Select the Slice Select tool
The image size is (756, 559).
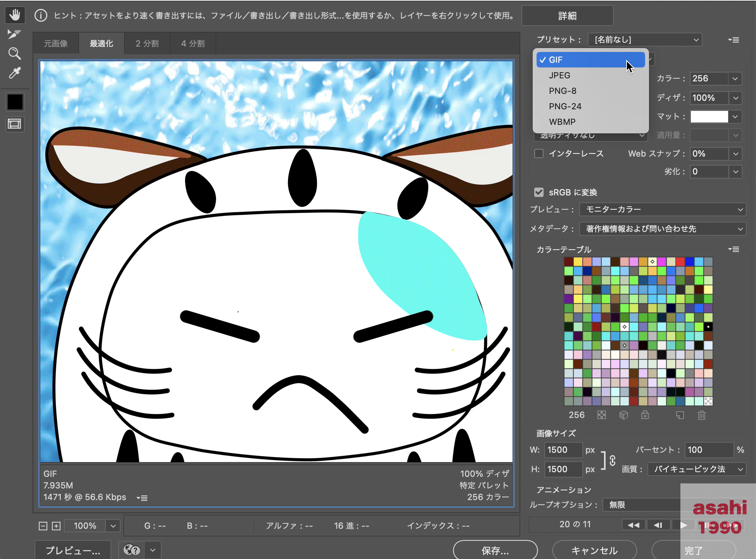pos(15,34)
